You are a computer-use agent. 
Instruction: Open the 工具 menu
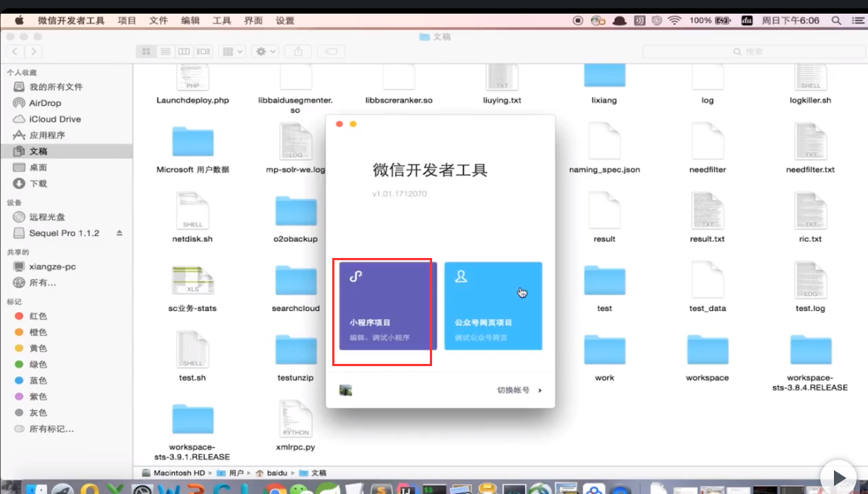coord(222,20)
